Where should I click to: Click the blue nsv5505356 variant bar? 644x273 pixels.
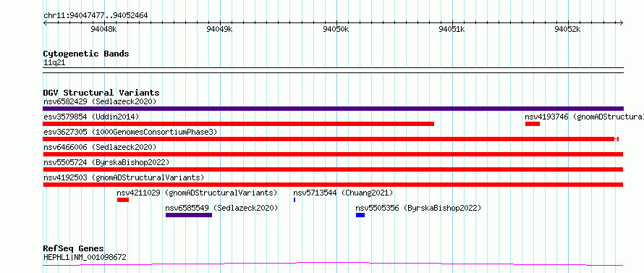pyautogui.click(x=360, y=215)
